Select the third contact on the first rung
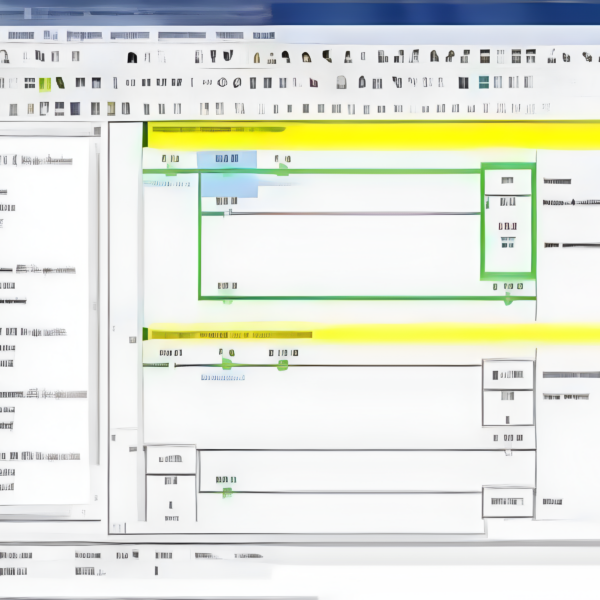This screenshot has height=600, width=600. click(283, 160)
